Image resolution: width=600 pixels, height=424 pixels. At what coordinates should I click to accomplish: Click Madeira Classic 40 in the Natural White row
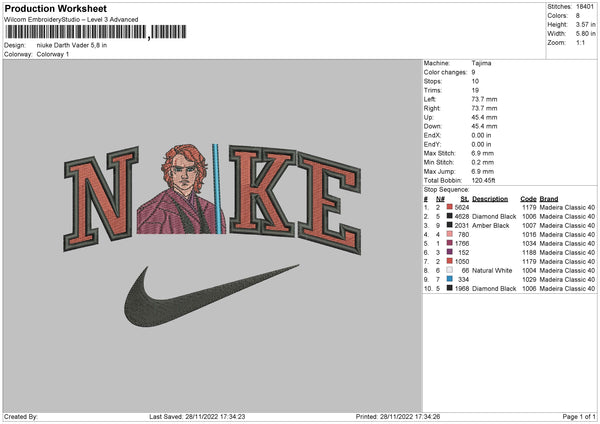(567, 271)
